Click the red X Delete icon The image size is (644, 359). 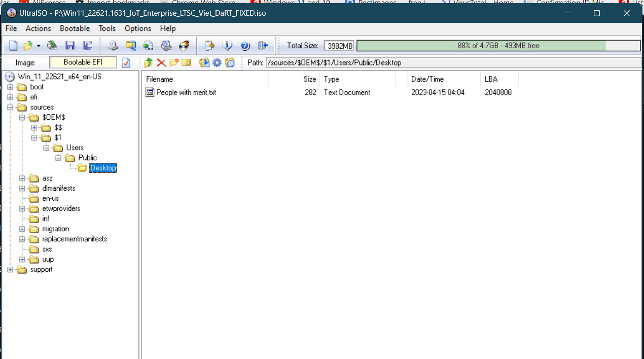161,63
